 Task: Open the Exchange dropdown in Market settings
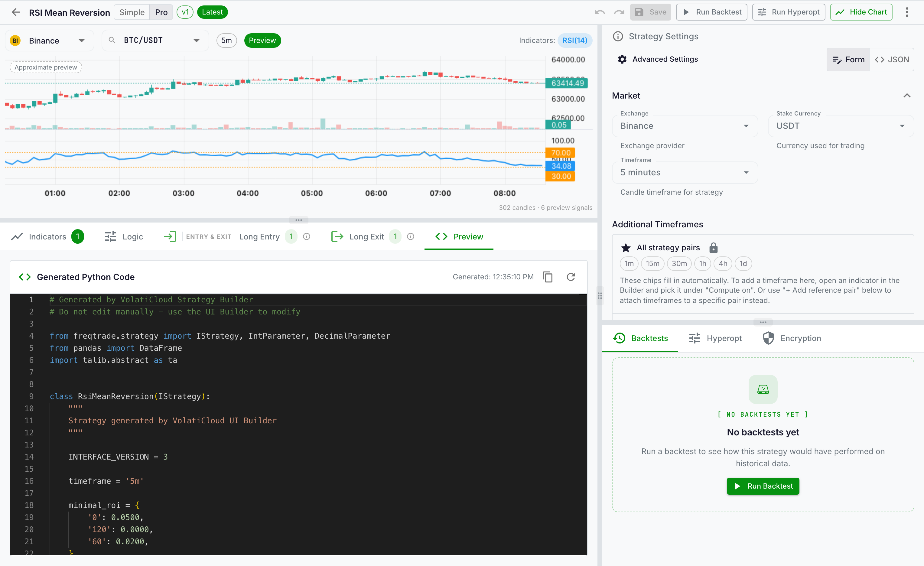point(685,126)
